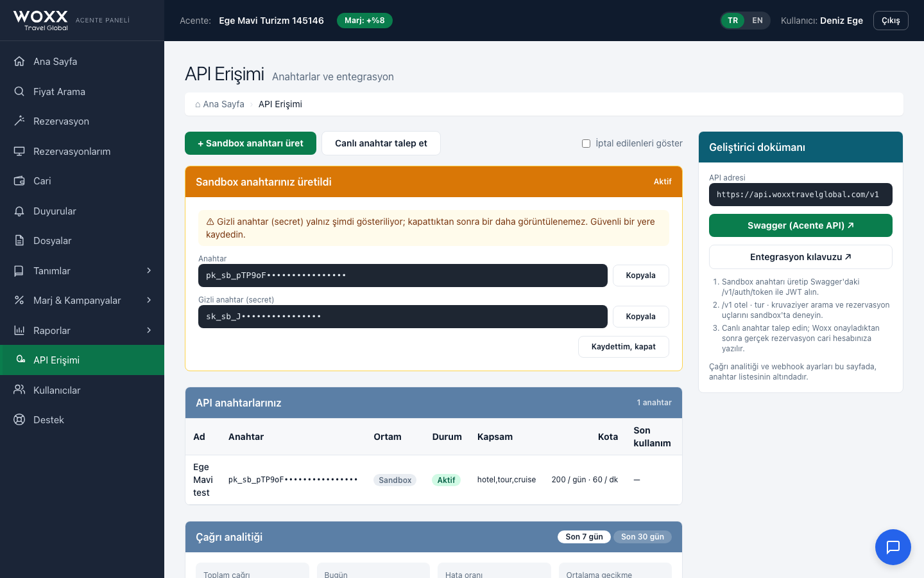The height and width of the screenshot is (578, 924).
Task: Select the Son 30 gün range
Action: click(x=642, y=537)
